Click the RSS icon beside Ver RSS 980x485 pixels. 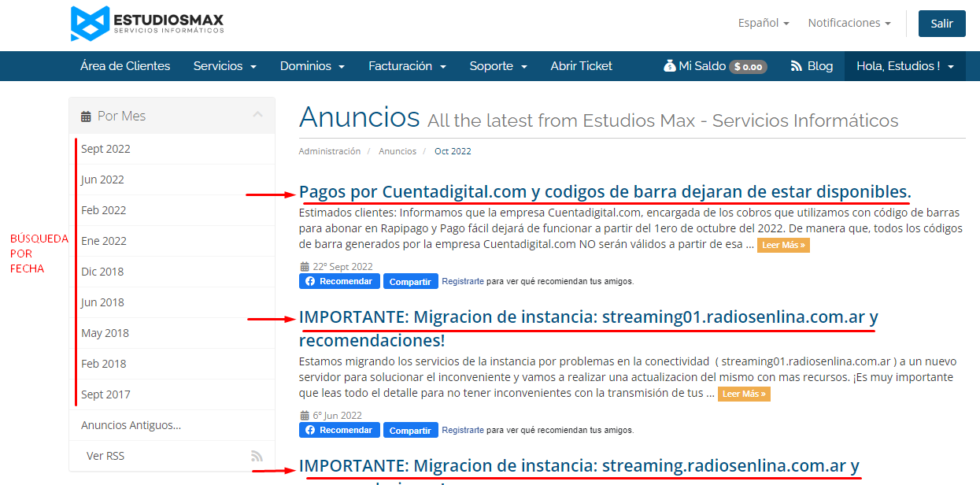(257, 456)
